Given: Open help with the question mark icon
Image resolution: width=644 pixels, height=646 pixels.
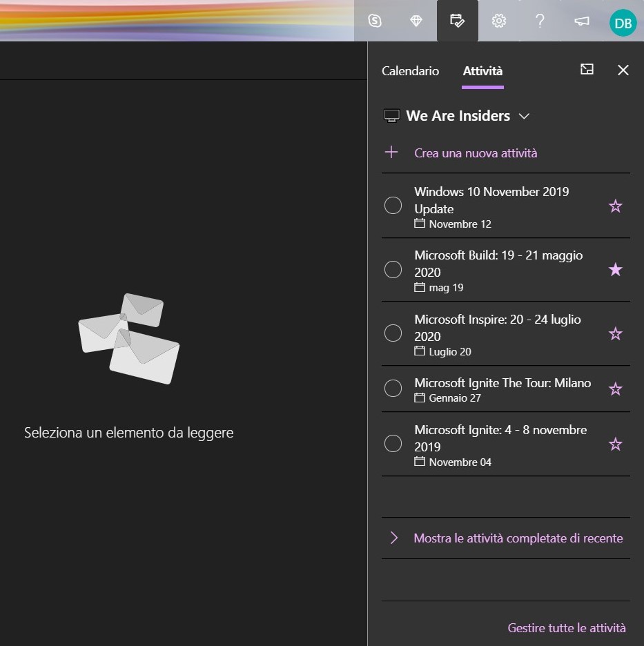Looking at the screenshot, I should [x=540, y=21].
